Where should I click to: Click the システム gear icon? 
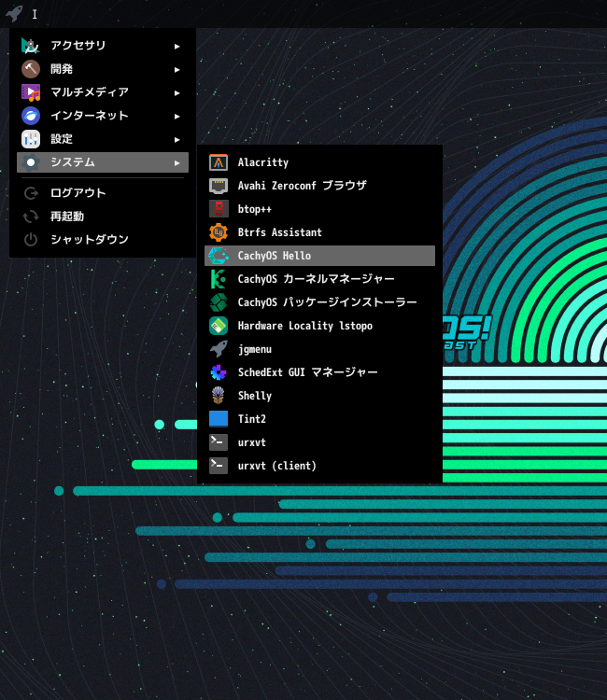point(31,162)
